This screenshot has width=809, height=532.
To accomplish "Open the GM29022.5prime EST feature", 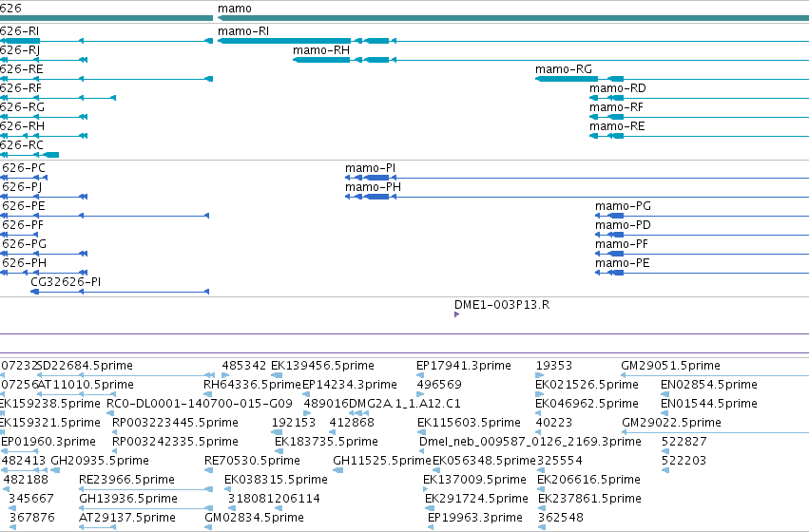I will 715,432.
